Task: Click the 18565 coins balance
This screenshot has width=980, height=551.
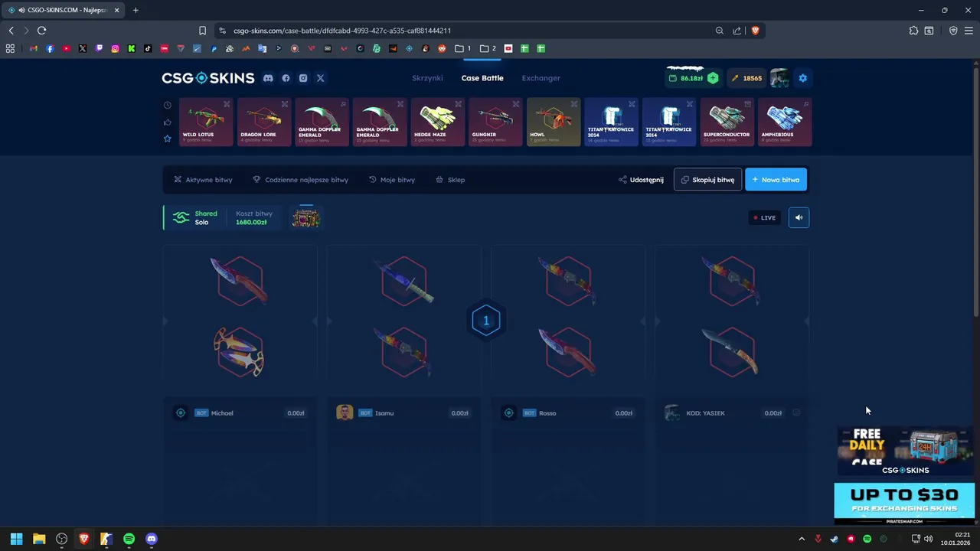Action: [746, 78]
